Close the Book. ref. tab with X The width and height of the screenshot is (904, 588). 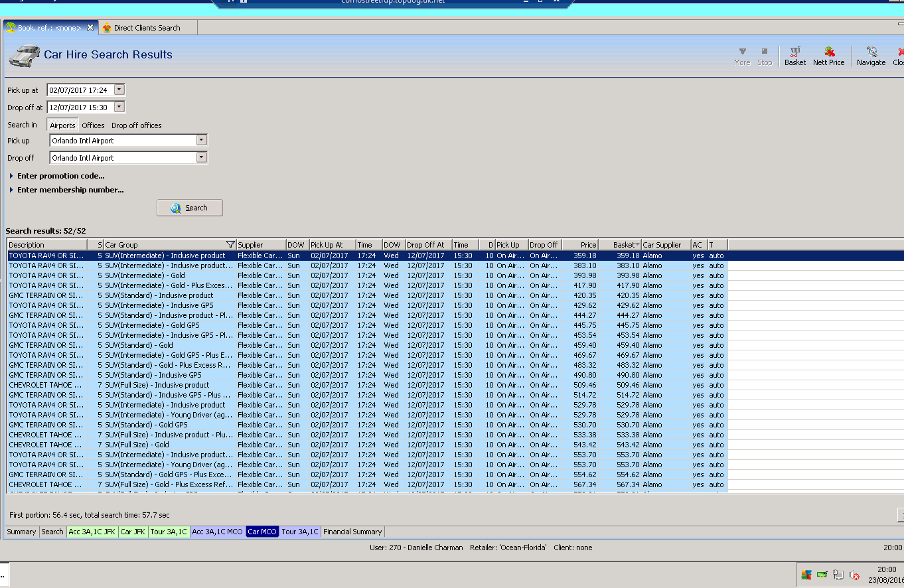pyautogui.click(x=90, y=27)
